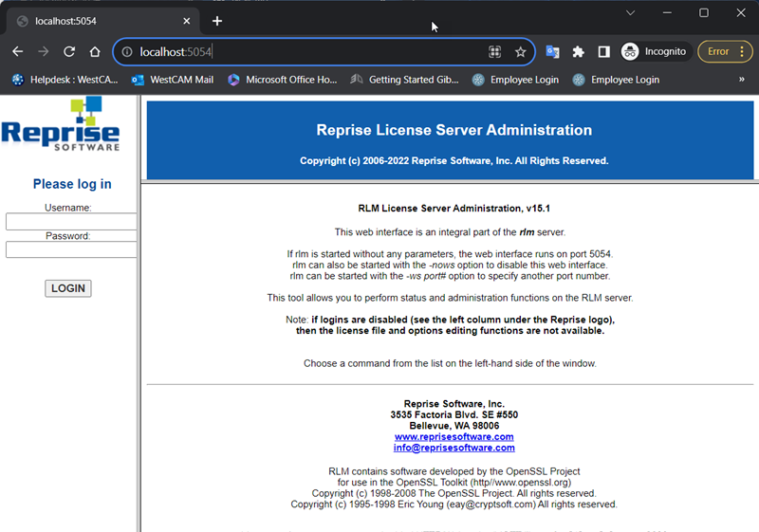This screenshot has height=532, width=759.
Task: Open www.reprisesoftware.com link
Action: pyautogui.click(x=454, y=437)
